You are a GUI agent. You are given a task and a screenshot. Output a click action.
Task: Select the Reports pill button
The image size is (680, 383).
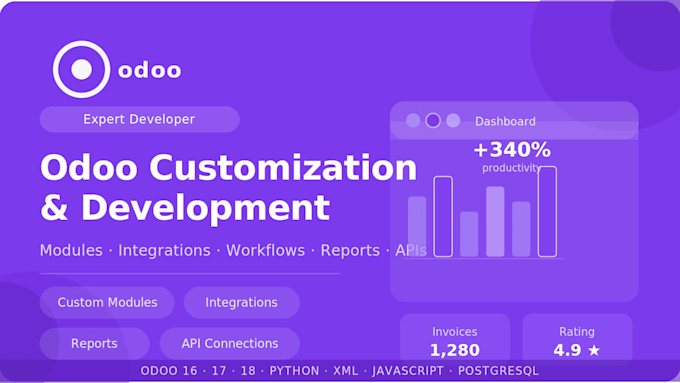click(95, 344)
